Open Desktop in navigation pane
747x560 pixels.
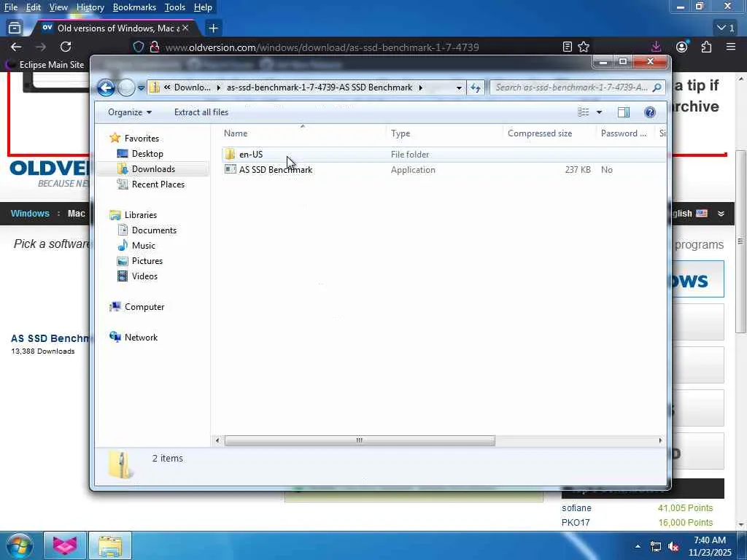coord(147,154)
